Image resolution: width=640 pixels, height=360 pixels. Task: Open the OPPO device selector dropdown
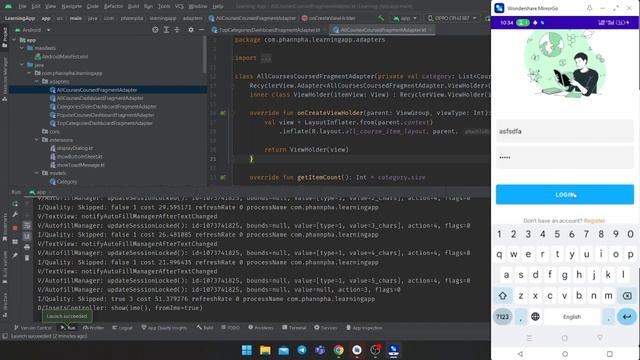click(x=452, y=18)
